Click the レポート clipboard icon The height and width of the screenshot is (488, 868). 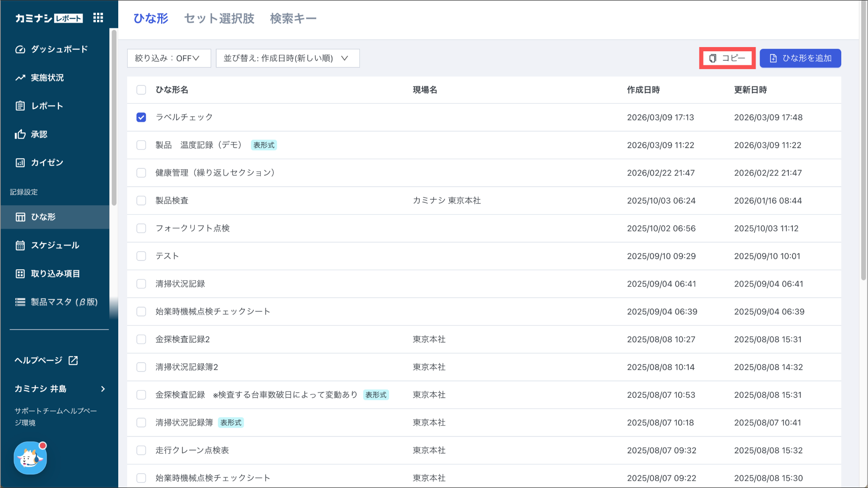pyautogui.click(x=20, y=106)
